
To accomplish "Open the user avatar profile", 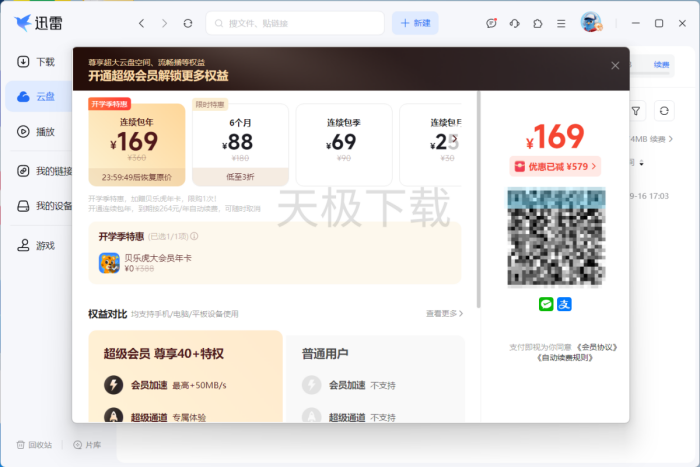I will (592, 22).
